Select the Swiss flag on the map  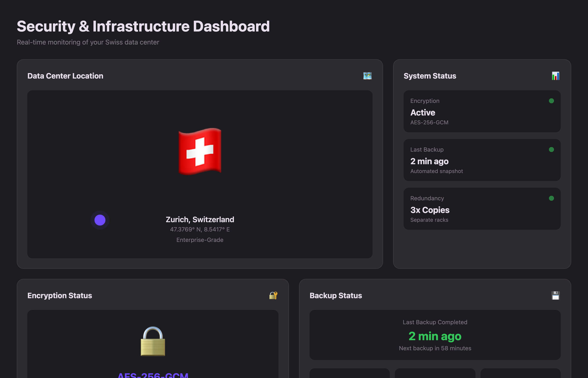click(x=200, y=151)
